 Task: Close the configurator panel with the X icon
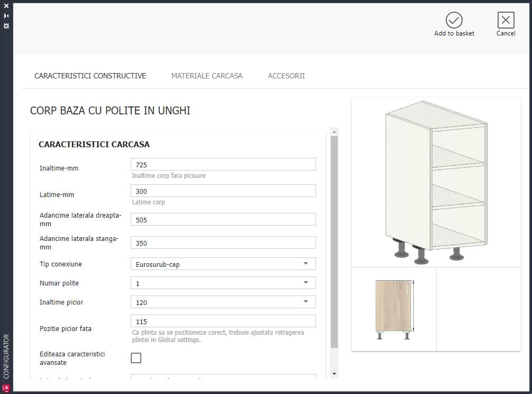pos(6,6)
